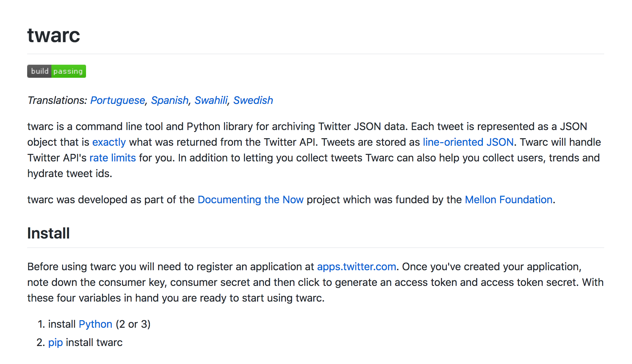The width and height of the screenshot is (632, 364).
Task: Click the Install section heading
Action: coord(48,233)
